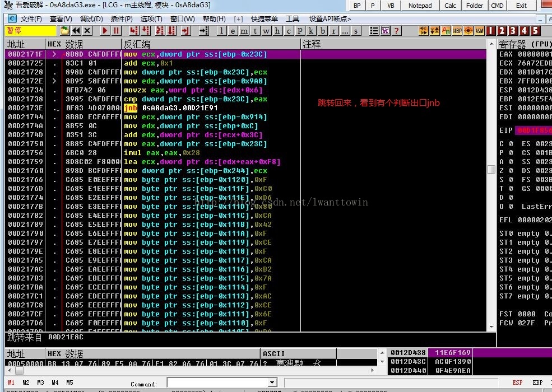The width and height of the screenshot is (552, 392).
Task: Click the red number 3 icon
Action: point(513,31)
